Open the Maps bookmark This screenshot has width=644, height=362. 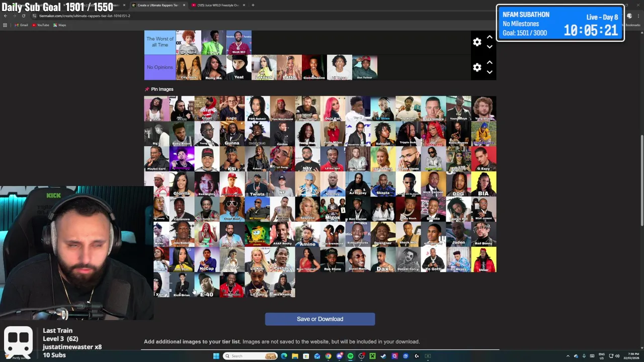click(59, 25)
